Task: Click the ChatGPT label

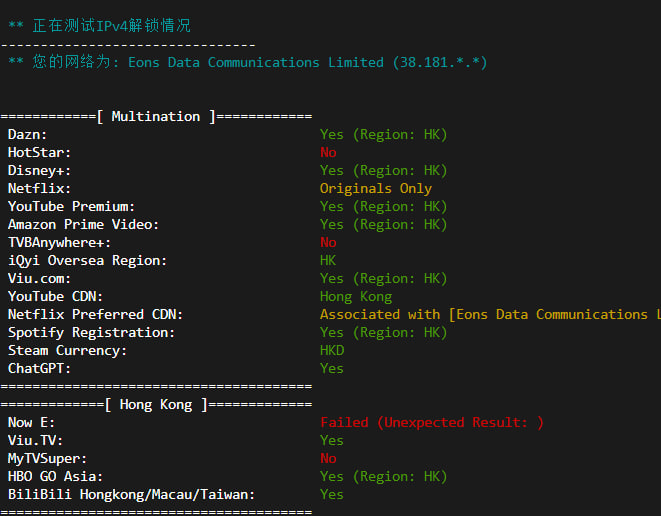Action: pyautogui.click(x=40, y=369)
